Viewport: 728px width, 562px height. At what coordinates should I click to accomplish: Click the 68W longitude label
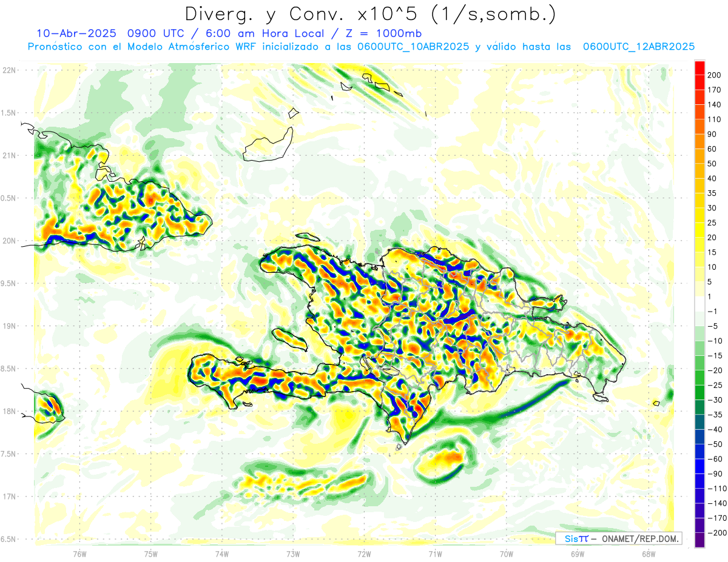click(x=648, y=554)
